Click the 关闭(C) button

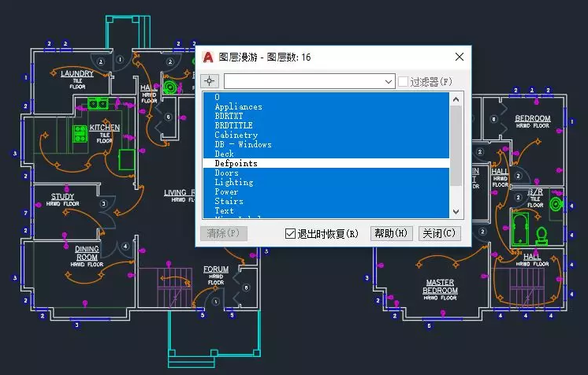click(439, 234)
